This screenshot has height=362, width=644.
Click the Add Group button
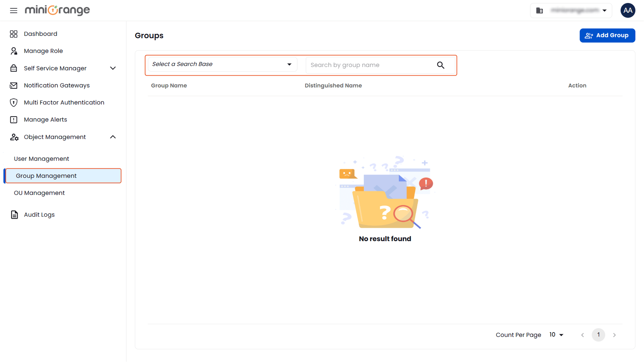coord(607,35)
